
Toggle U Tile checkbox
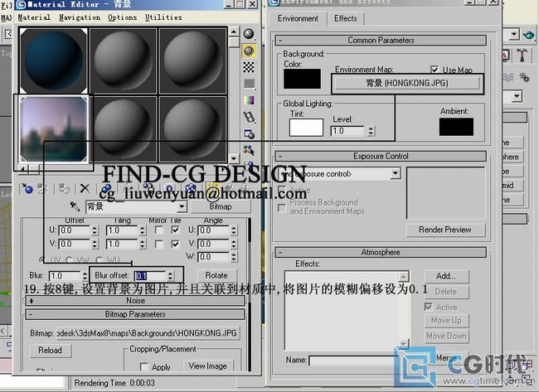pos(175,230)
